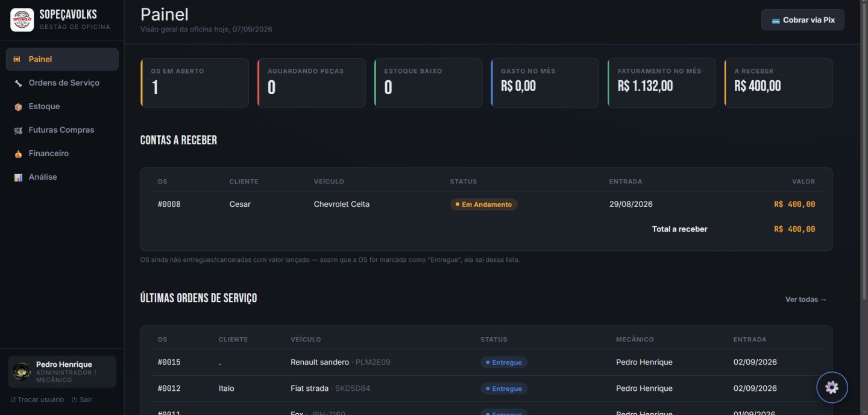This screenshot has height=415, width=868.
Task: Click the Sopeçavolks logo icon
Action: 22,20
